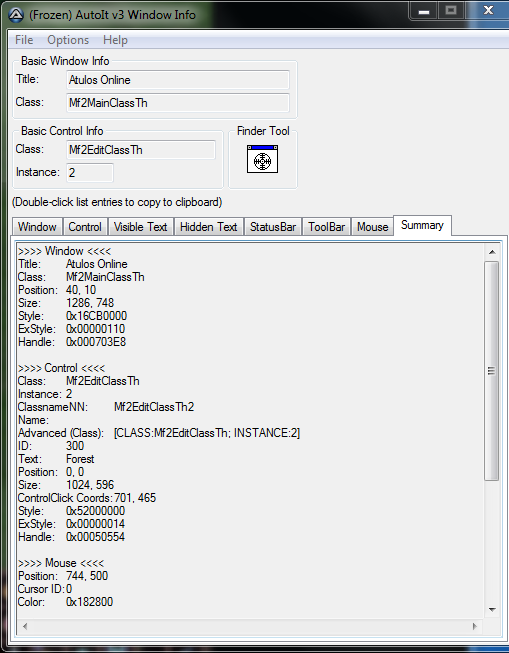Click the AutoIt logo in title bar
Image resolution: width=509 pixels, height=653 pixels.
click(16, 15)
